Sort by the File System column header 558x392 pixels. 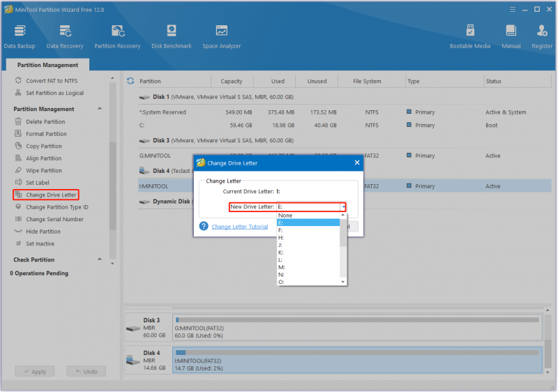(367, 81)
